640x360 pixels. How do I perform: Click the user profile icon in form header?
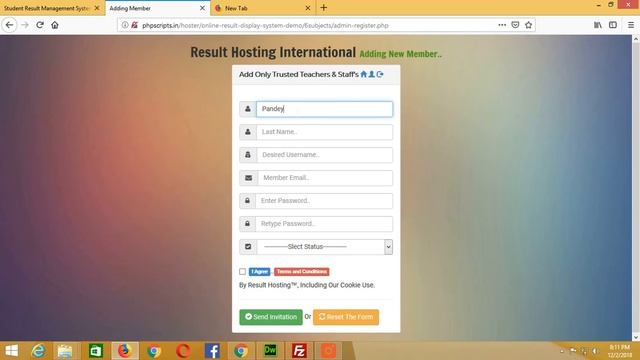pyautogui.click(x=371, y=74)
